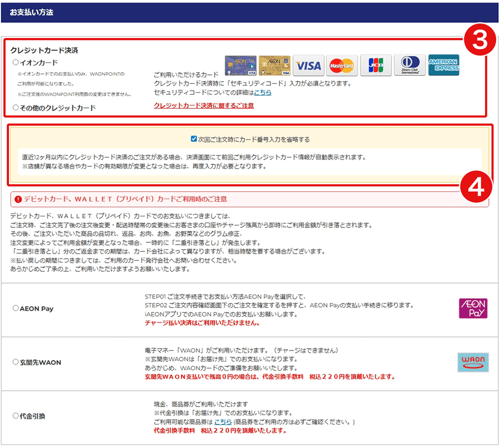The height and width of the screenshot is (448, 500).
Task: Click the WAON logo image
Action: (x=472, y=362)
